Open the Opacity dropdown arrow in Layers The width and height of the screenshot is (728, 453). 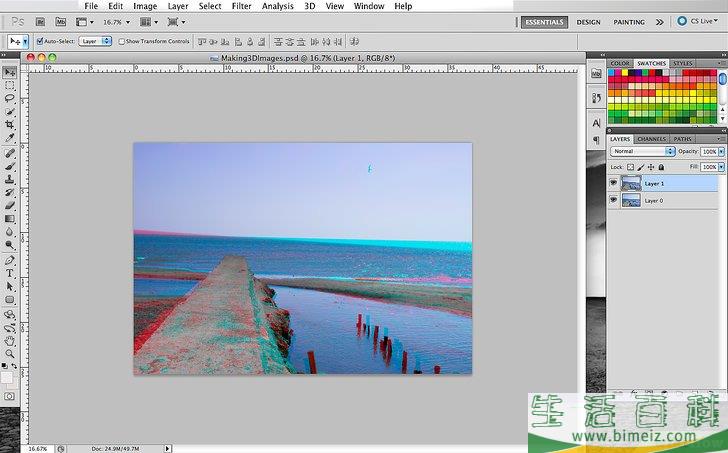[x=723, y=151]
